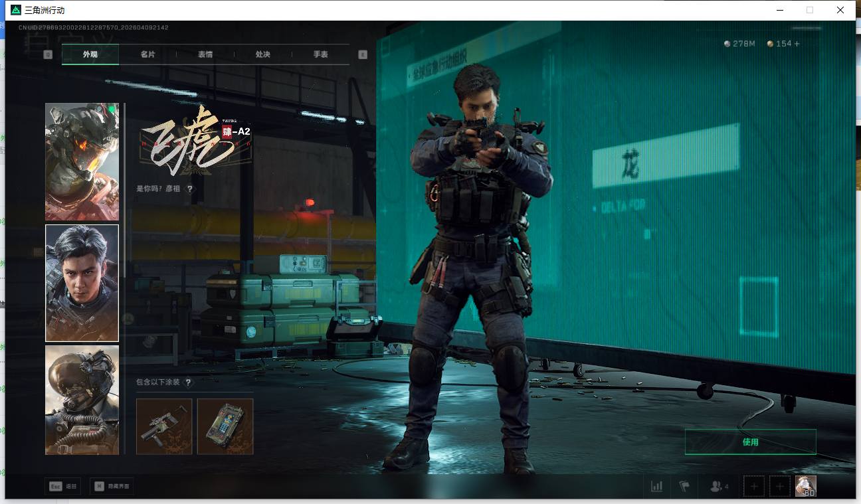The image size is (861, 504).
Task: Click the skin list vertical scrollbar
Action: click(x=124, y=279)
